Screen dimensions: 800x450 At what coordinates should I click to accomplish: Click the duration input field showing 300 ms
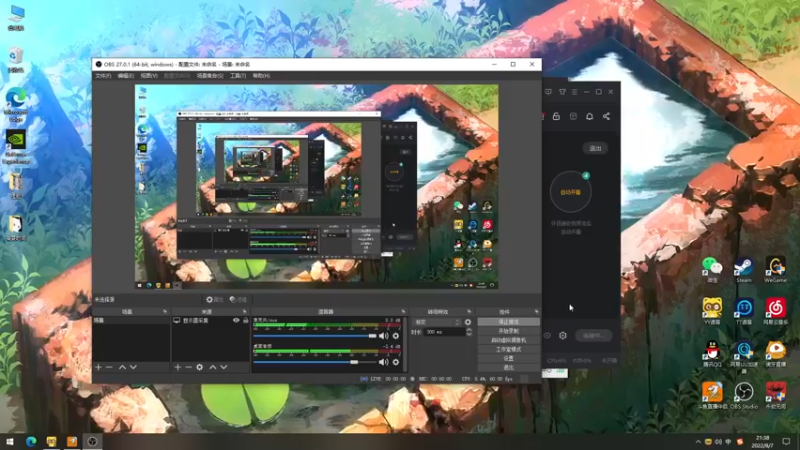(443, 332)
